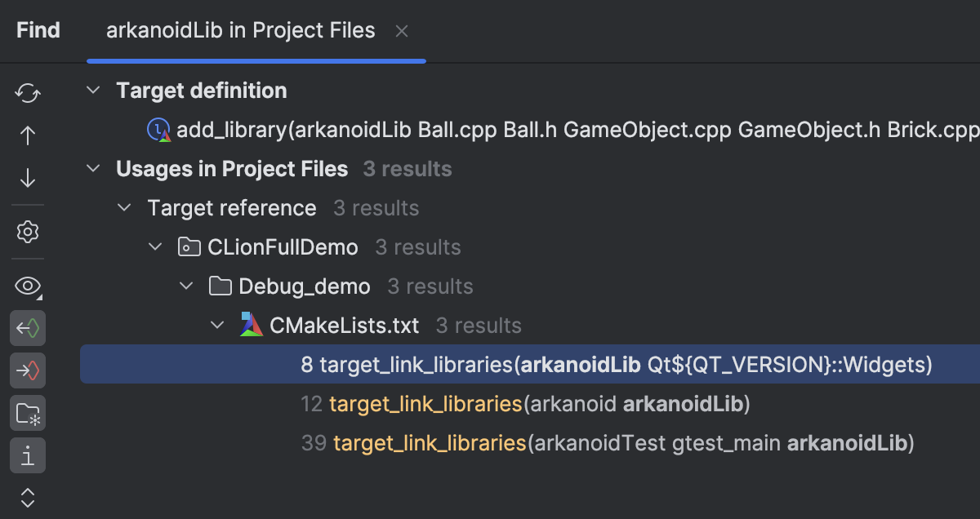Open the Find settings gear
Viewport: 980px width, 519px height.
(x=28, y=233)
